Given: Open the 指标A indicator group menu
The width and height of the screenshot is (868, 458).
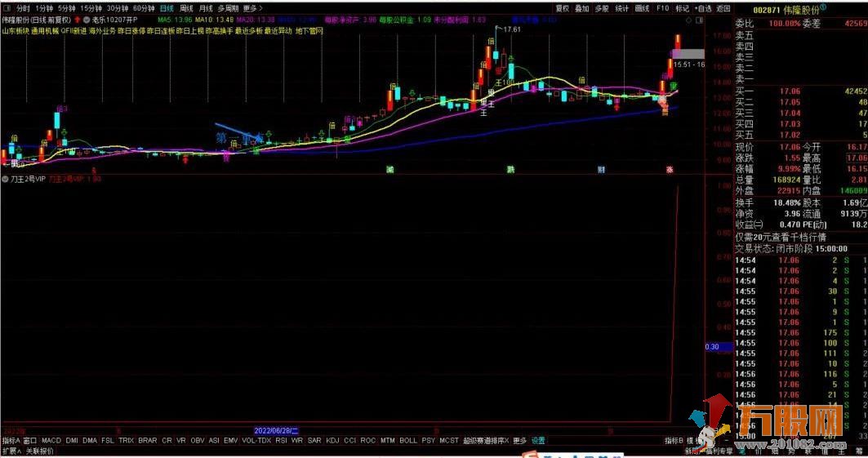Looking at the screenshot, I should [x=11, y=441].
